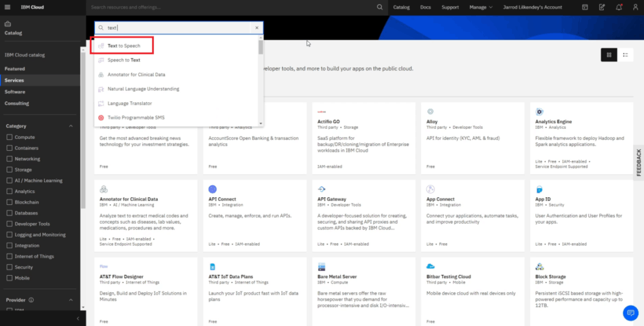Open the Manage dropdown menu
This screenshot has width=644, height=326.
click(x=481, y=8)
